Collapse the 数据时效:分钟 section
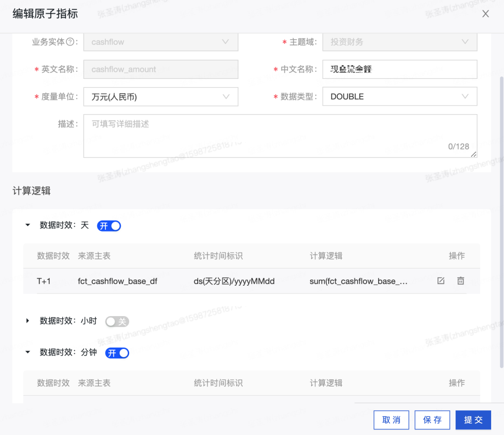The height and width of the screenshot is (435, 504). click(x=28, y=353)
